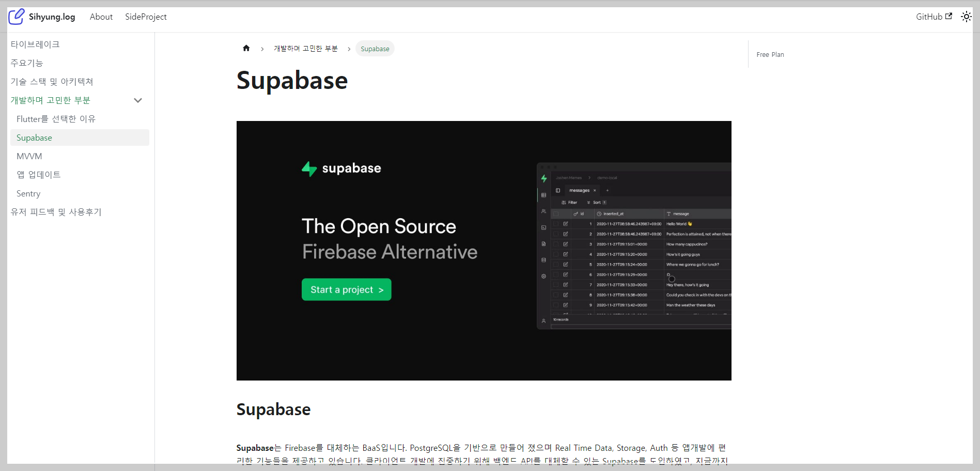Click the Sihyung.log site title
The image size is (980, 471).
(x=52, y=17)
